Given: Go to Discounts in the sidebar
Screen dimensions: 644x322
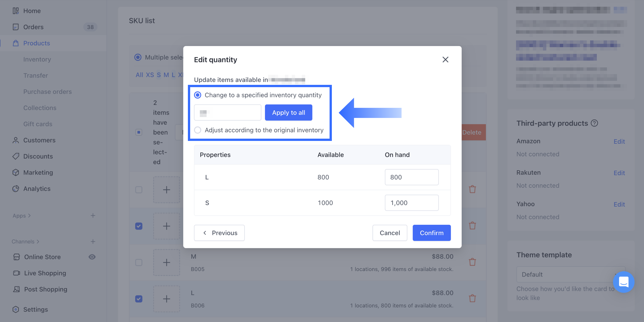Looking at the screenshot, I should 38,156.
